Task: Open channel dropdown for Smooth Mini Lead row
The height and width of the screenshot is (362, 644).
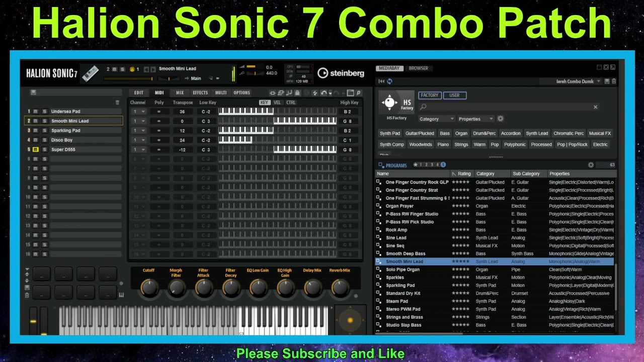Action: tap(138, 121)
